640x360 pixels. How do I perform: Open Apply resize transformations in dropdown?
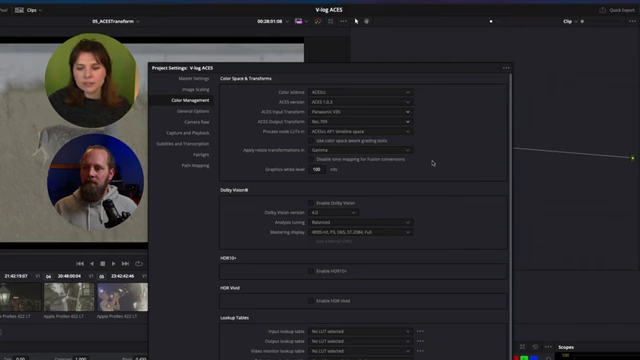(360, 150)
